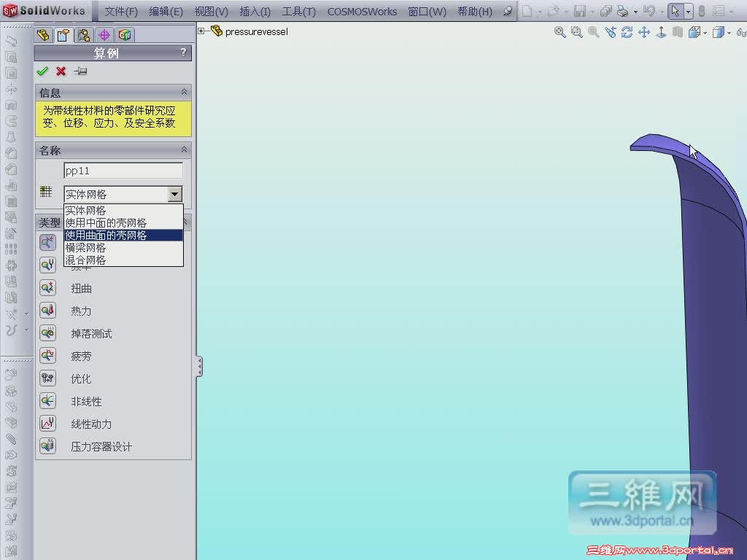Viewport: 747px width, 560px height.
Task: Cancel the study with the red X
Action: pos(61,71)
